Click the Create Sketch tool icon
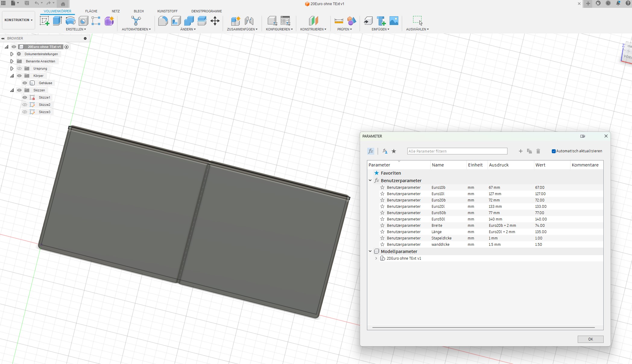Screen dimensions: 632x364 click(x=45, y=21)
